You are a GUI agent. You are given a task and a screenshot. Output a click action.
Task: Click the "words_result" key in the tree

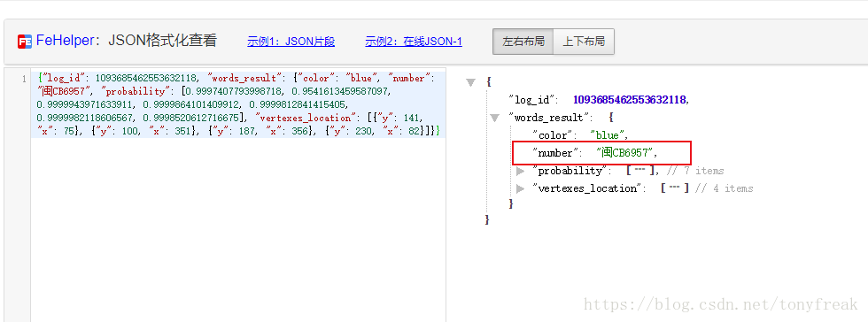click(x=548, y=118)
